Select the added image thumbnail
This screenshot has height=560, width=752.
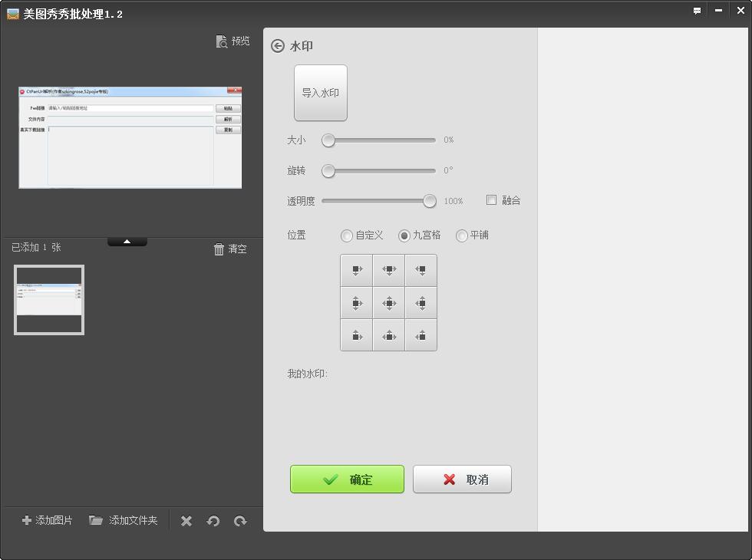48,300
